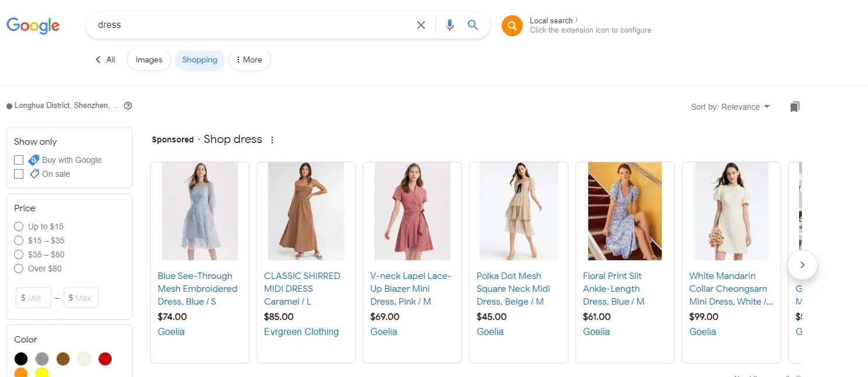
Task: Click the Min price input field
Action: tap(34, 298)
